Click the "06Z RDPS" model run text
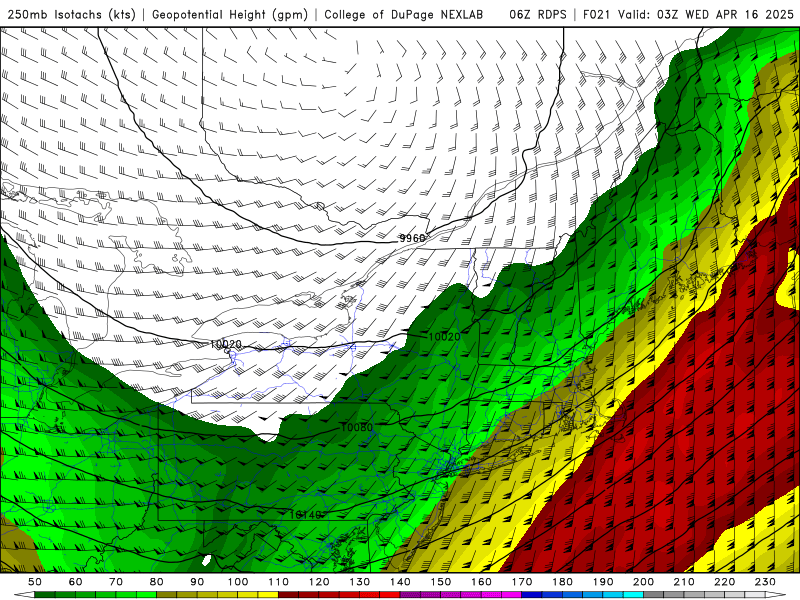This screenshot has width=800, height=600. click(x=538, y=14)
